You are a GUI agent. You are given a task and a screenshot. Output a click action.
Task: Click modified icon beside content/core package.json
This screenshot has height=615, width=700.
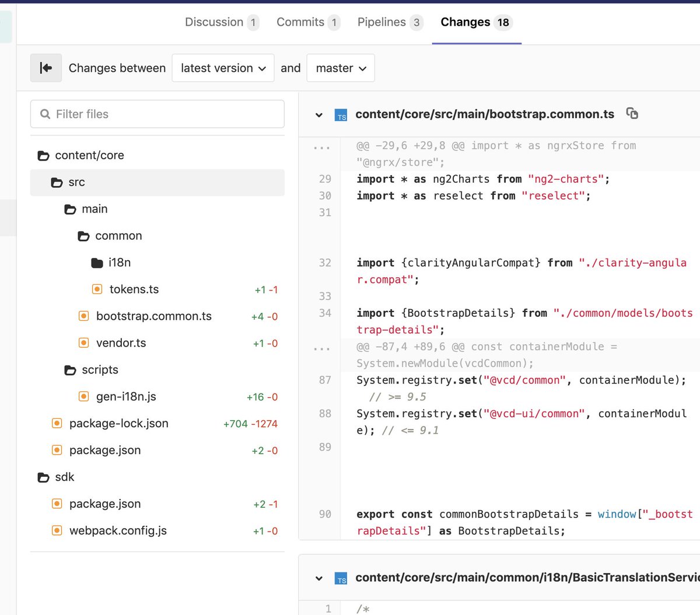[x=57, y=450]
